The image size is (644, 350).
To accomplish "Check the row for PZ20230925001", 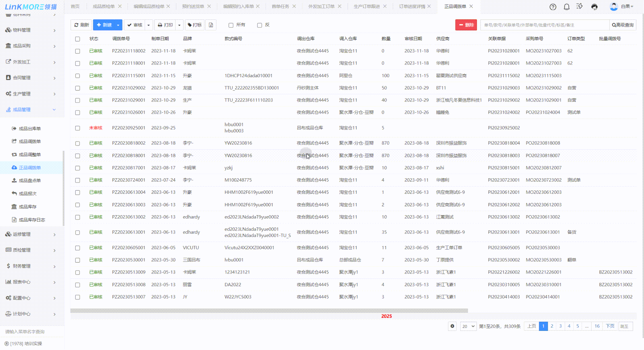I will click(78, 128).
